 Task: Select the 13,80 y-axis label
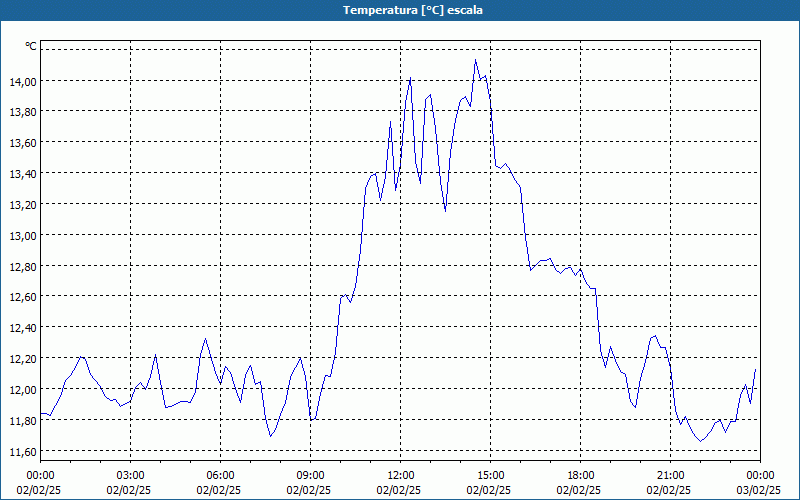23,112
